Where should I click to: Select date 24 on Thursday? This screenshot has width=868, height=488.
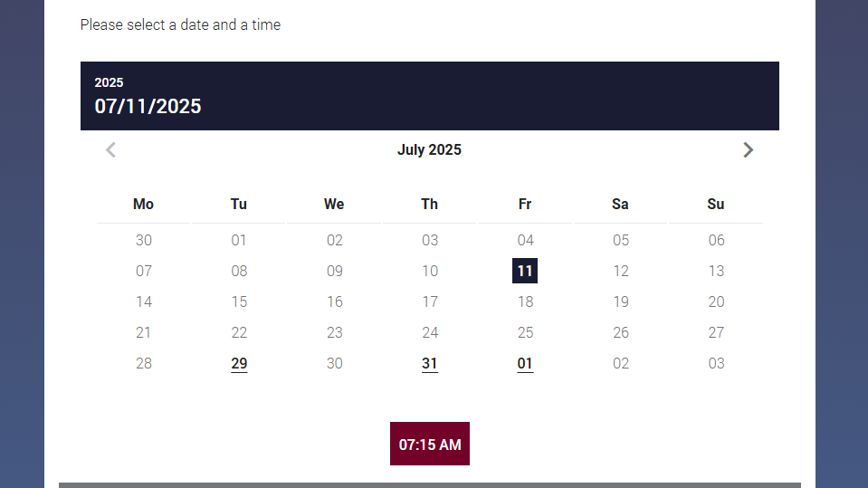(430, 332)
